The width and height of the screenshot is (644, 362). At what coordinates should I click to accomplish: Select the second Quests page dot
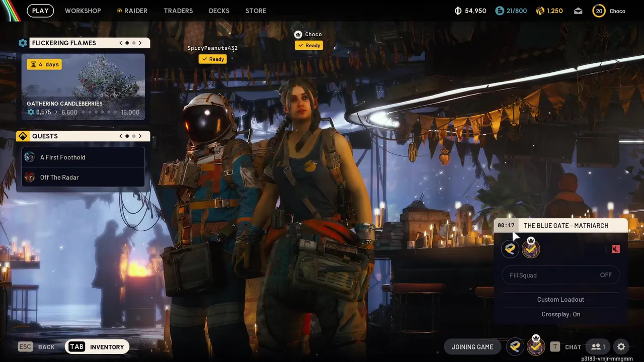[x=133, y=136]
